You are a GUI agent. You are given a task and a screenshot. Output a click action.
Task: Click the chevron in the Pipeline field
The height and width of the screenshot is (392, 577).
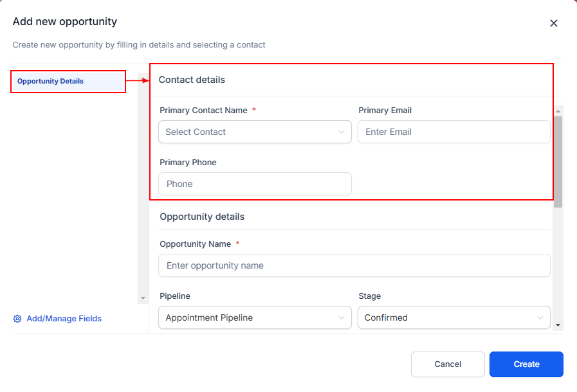pyautogui.click(x=342, y=317)
